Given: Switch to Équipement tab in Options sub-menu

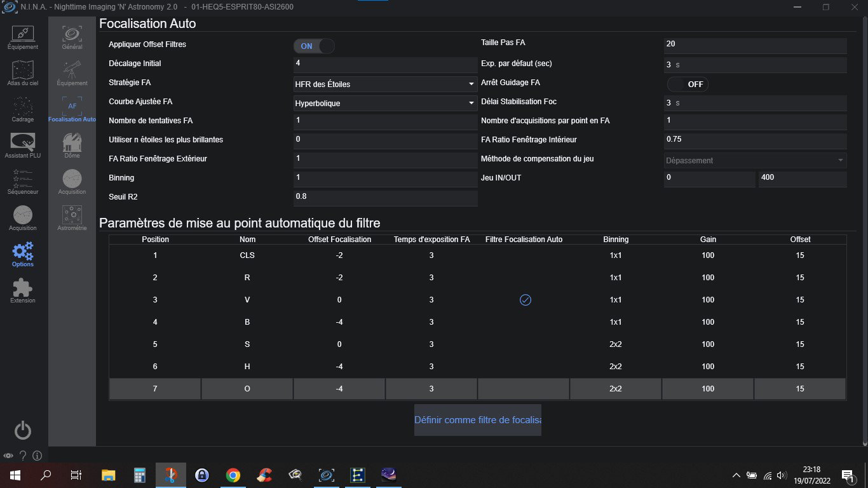Looking at the screenshot, I should (72, 74).
